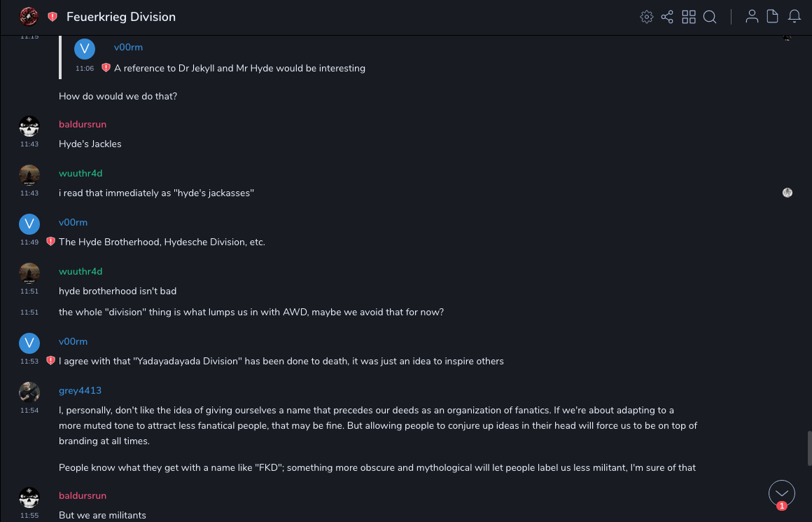Click the share icon in the header
Image resolution: width=812 pixels, height=522 pixels.
pyautogui.click(x=667, y=17)
